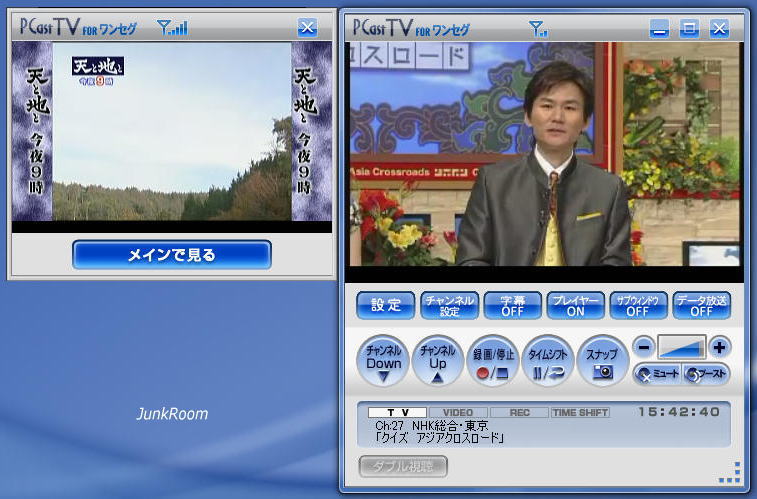Click the ダブル視聴 disabled button
This screenshot has height=499, width=757.
click(x=403, y=466)
